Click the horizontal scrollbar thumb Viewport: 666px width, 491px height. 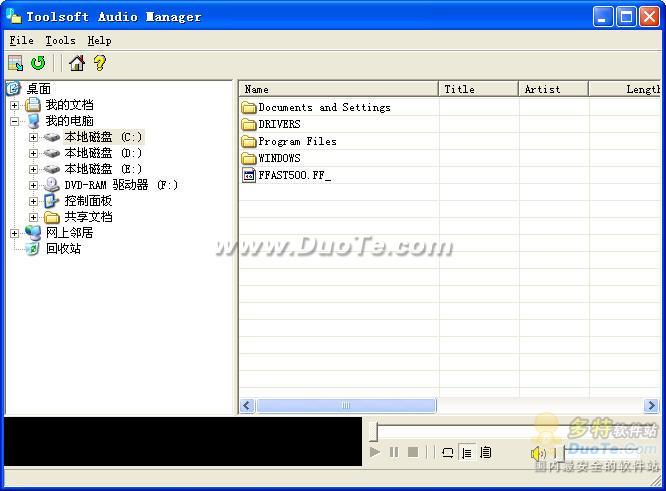346,405
